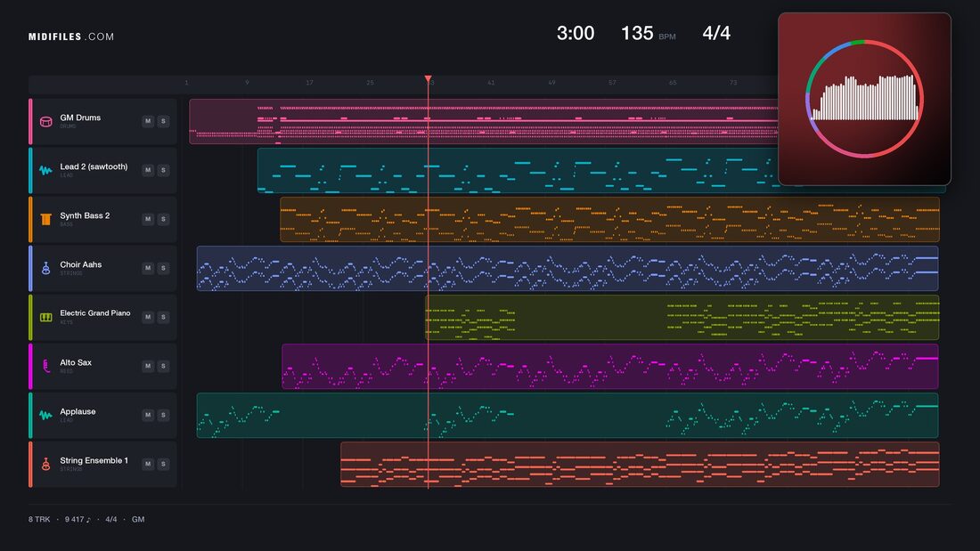Select the Applause teal clip
This screenshot has width=980, height=551.
[x=568, y=416]
